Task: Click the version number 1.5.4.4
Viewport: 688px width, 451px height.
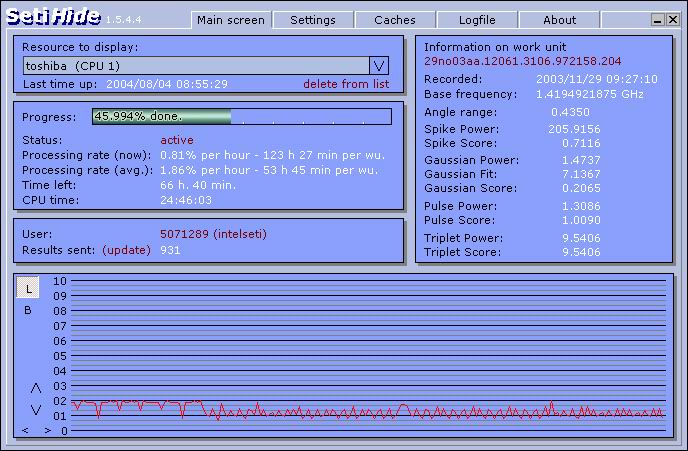Action: pos(124,20)
